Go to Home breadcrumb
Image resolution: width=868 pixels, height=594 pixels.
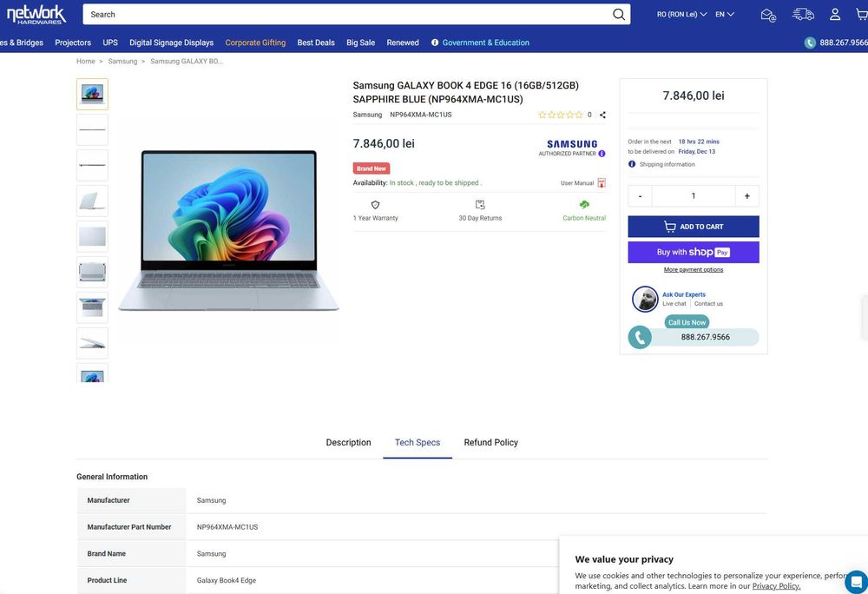(85, 62)
